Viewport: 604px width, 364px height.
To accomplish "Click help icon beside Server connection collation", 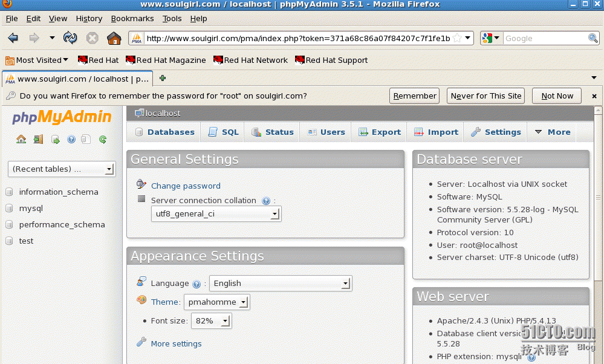I will (x=266, y=201).
